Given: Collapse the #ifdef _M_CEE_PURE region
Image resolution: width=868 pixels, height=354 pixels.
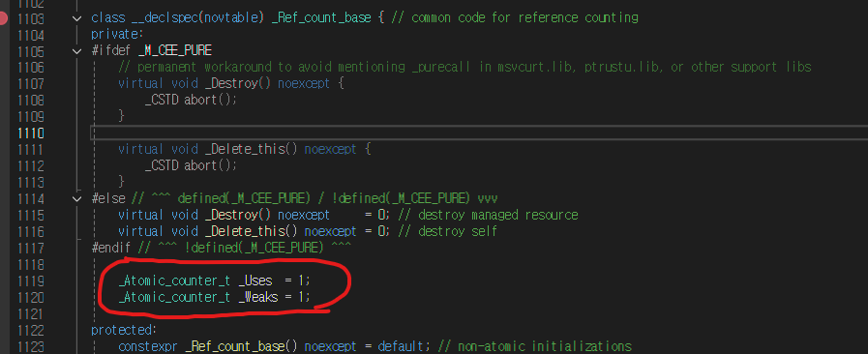Looking at the screenshot, I should click(77, 51).
